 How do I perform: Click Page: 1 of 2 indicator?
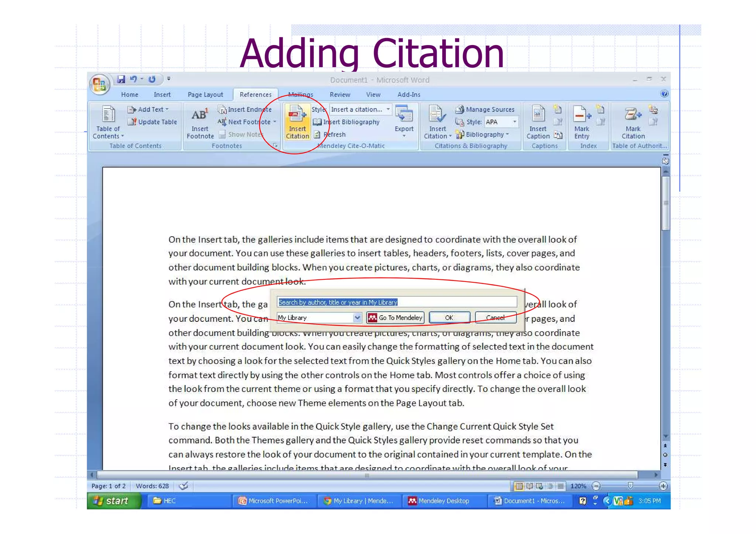click(109, 486)
